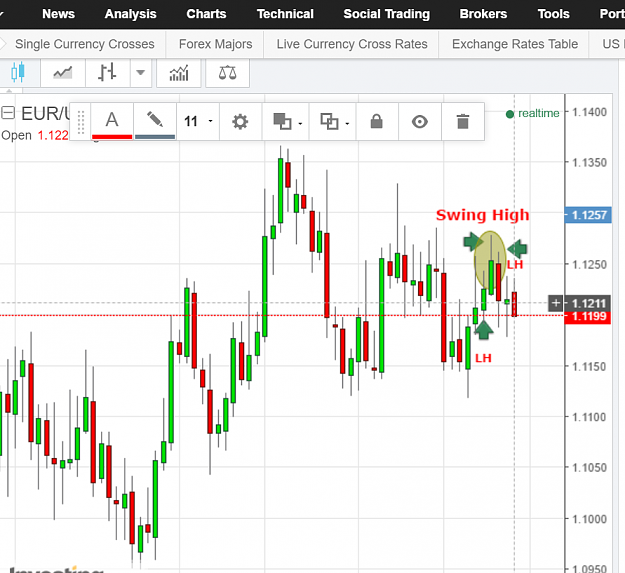This screenshot has width=625, height=573.
Task: Pick the pencil border color tool
Action: [x=155, y=121]
